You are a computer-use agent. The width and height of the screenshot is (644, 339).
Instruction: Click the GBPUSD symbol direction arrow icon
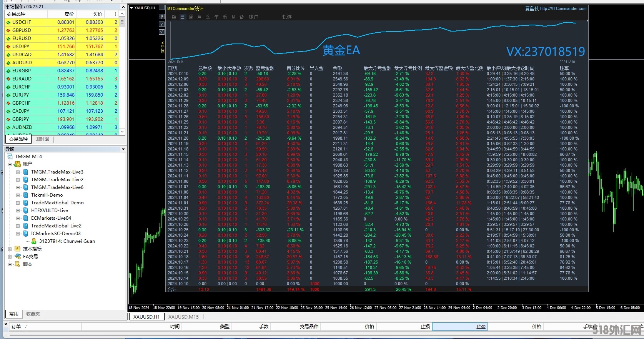pos(8,30)
